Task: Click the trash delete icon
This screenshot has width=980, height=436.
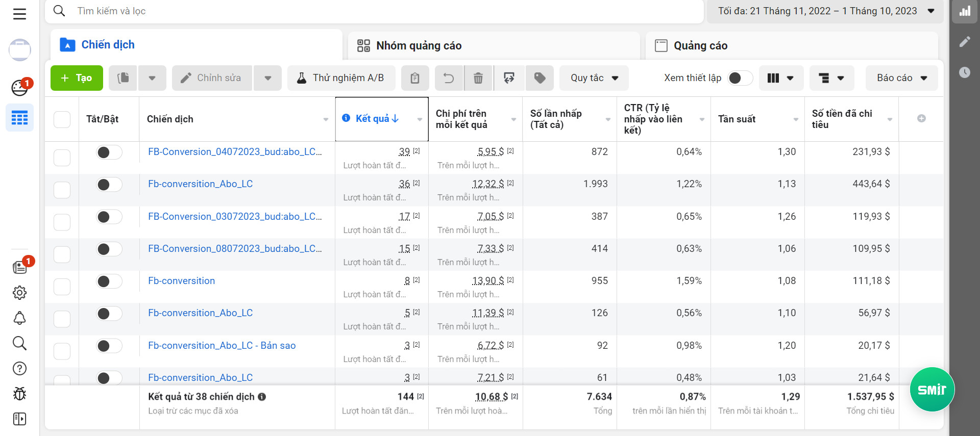Action: [478, 78]
